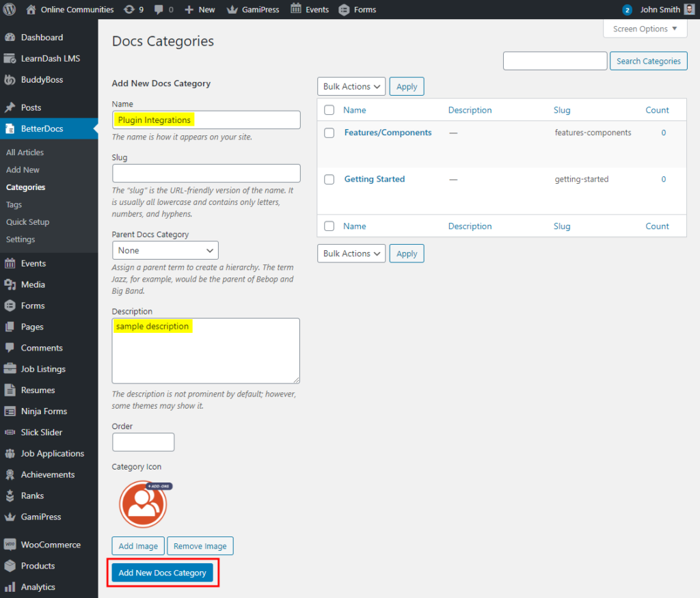This screenshot has width=700, height=598.
Task: Click the WordPress logo in the admin bar
Action: (9, 9)
